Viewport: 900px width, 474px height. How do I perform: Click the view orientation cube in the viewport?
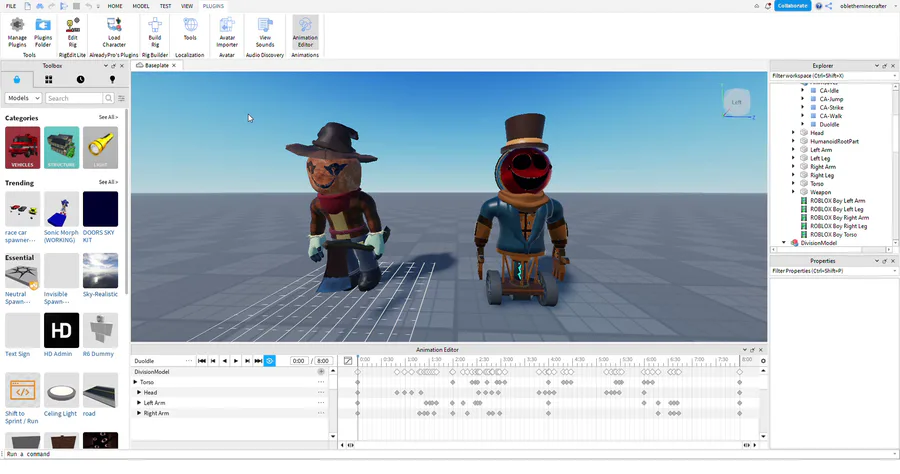[x=736, y=102]
